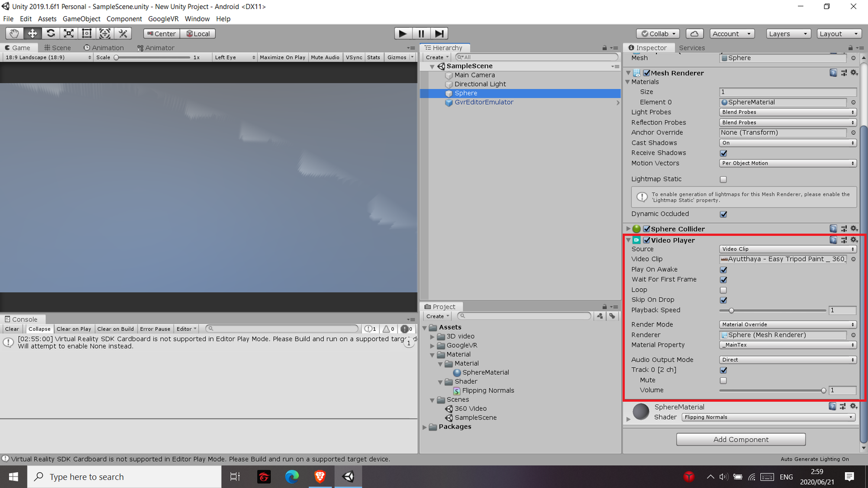Start Play mode
868x488 pixels.
click(403, 34)
